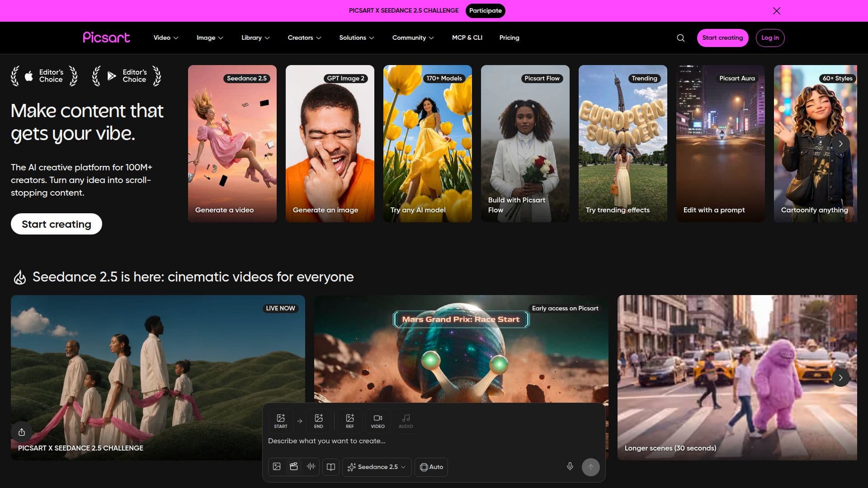Viewport: 868px width, 488px height.
Task: Click the Auto aspect ratio button
Action: coord(431,467)
